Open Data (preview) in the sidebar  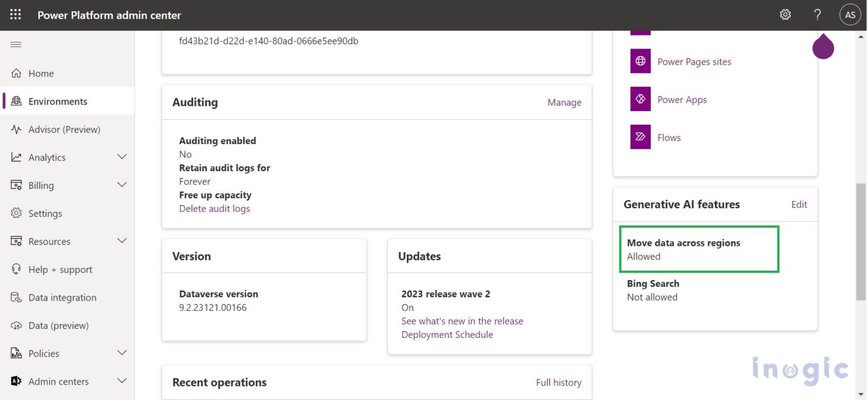(59, 325)
